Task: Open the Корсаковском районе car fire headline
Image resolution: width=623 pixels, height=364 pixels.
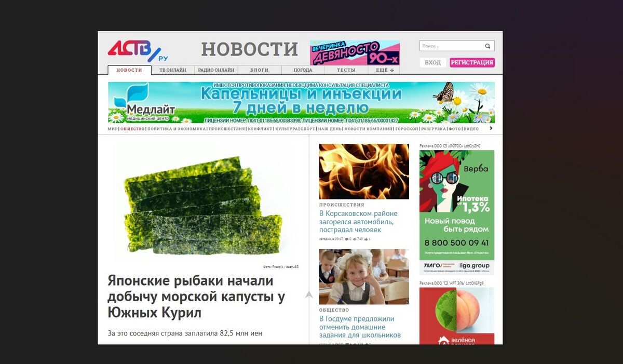Action: 358,221
